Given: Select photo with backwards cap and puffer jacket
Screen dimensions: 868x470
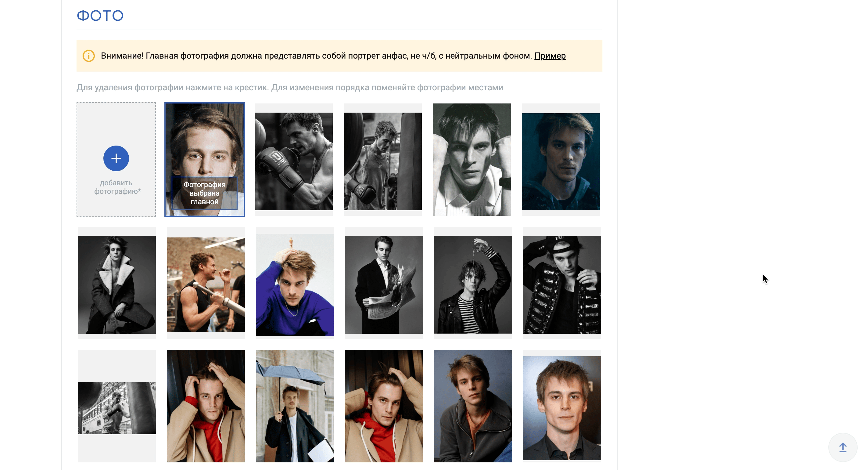Looking at the screenshot, I should coord(562,284).
